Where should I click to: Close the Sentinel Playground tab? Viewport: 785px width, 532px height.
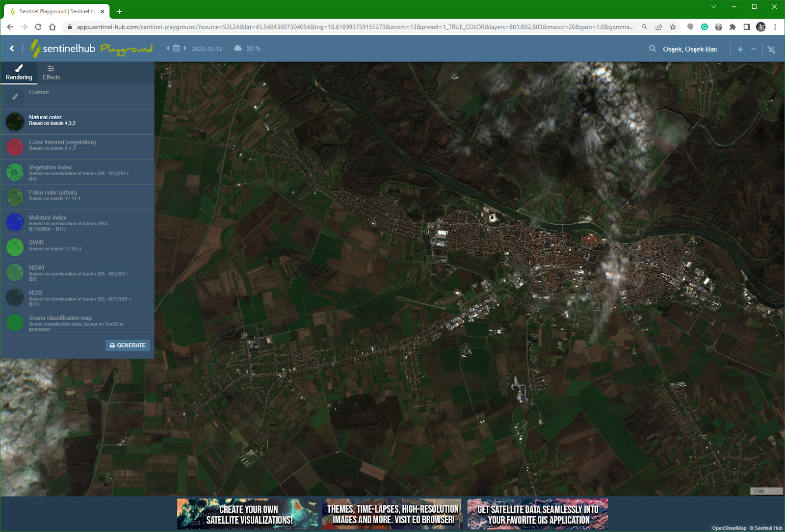(102, 11)
